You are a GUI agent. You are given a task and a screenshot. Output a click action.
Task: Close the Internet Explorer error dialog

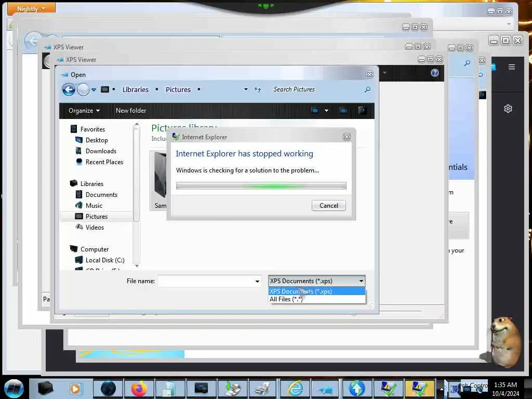(x=347, y=137)
